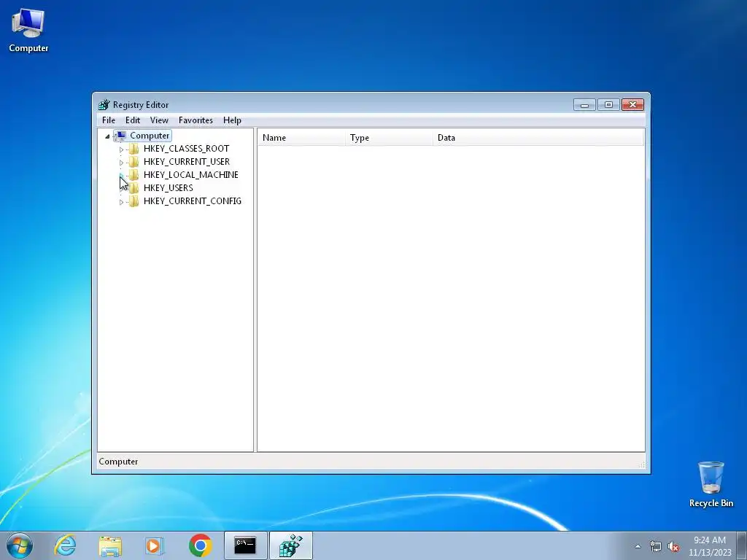Screen dimensions: 747x560
Task: Click the network tray icon
Action: tap(656, 547)
